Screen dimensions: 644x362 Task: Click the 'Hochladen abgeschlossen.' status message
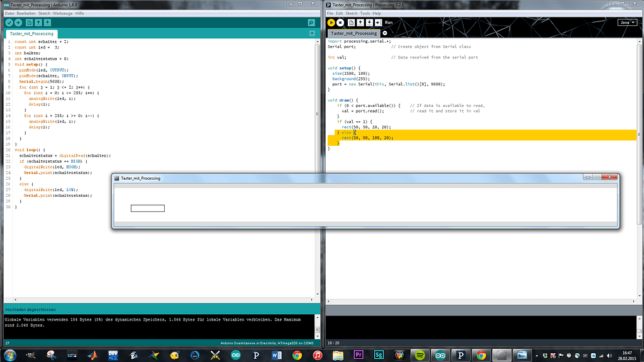coord(31,309)
